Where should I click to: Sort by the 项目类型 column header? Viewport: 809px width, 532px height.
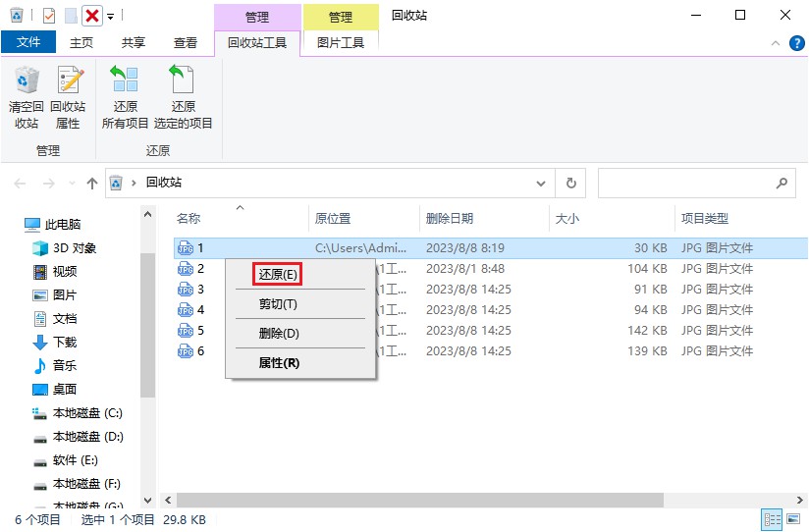[x=704, y=218]
